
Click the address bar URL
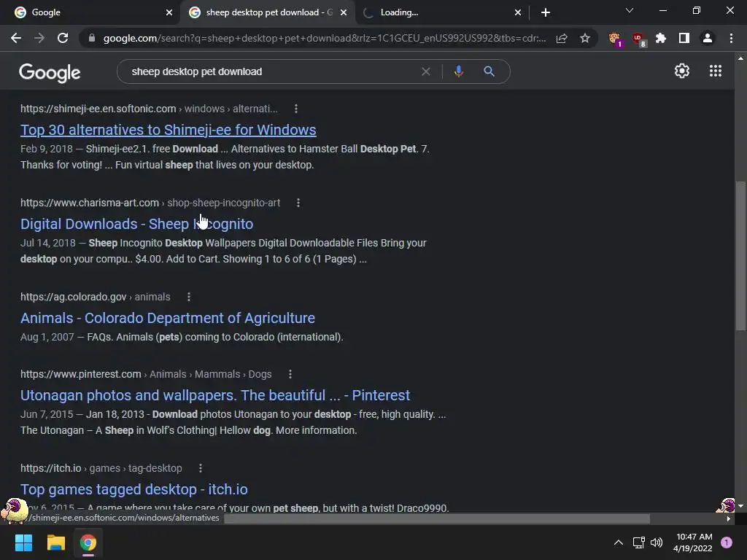324,38
